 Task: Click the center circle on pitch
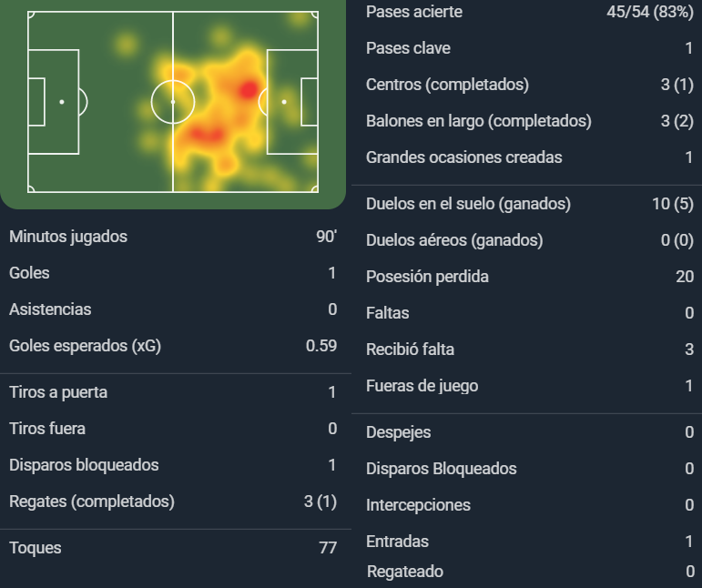click(x=173, y=102)
